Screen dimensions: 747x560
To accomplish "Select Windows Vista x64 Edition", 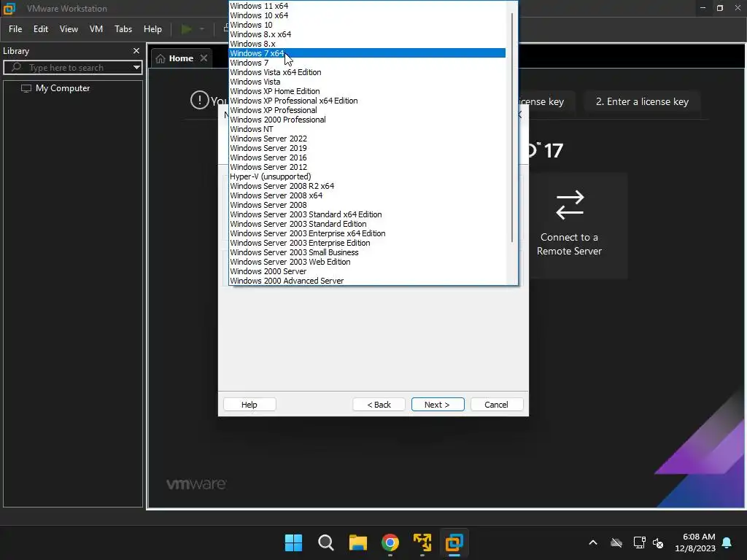I will 367,72.
